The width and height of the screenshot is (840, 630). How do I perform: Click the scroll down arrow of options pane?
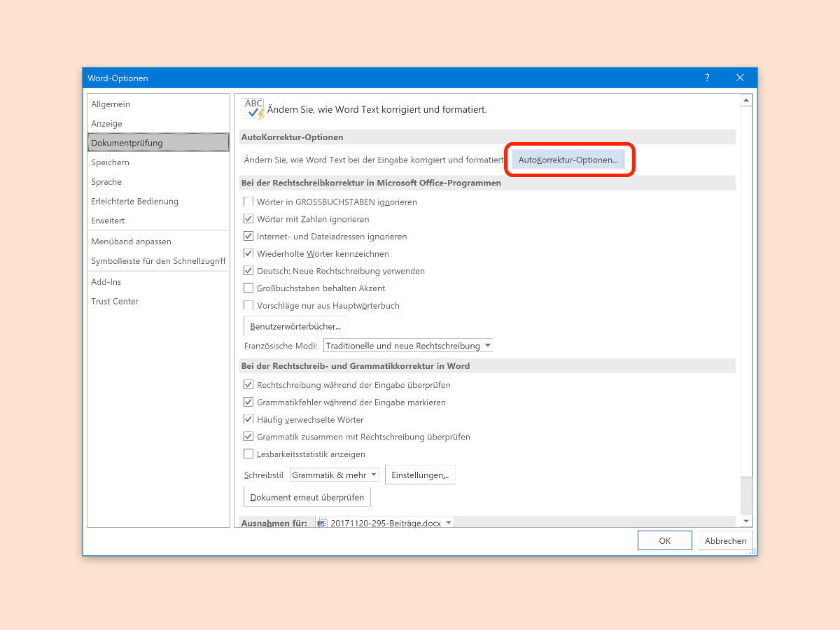746,521
